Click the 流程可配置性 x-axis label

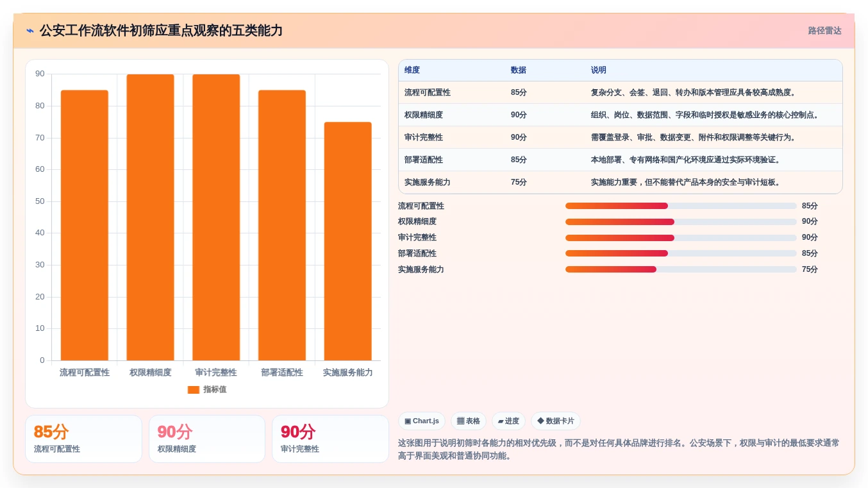pyautogui.click(x=85, y=373)
